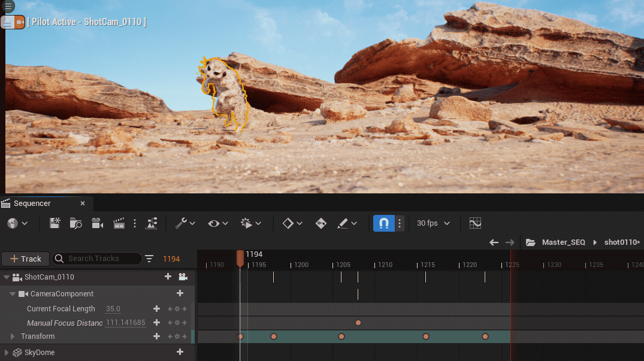Expand the SkyDome track
This screenshot has width=644, height=361.
pos(7,353)
